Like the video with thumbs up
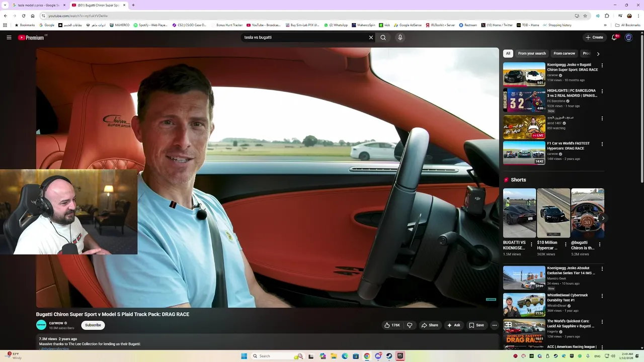Viewport: 644px width, 362px height. coord(392,325)
